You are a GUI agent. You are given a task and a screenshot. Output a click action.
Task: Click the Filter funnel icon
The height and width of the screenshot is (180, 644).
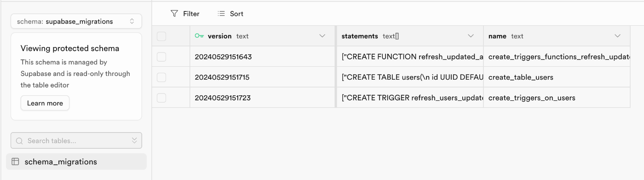[174, 14]
